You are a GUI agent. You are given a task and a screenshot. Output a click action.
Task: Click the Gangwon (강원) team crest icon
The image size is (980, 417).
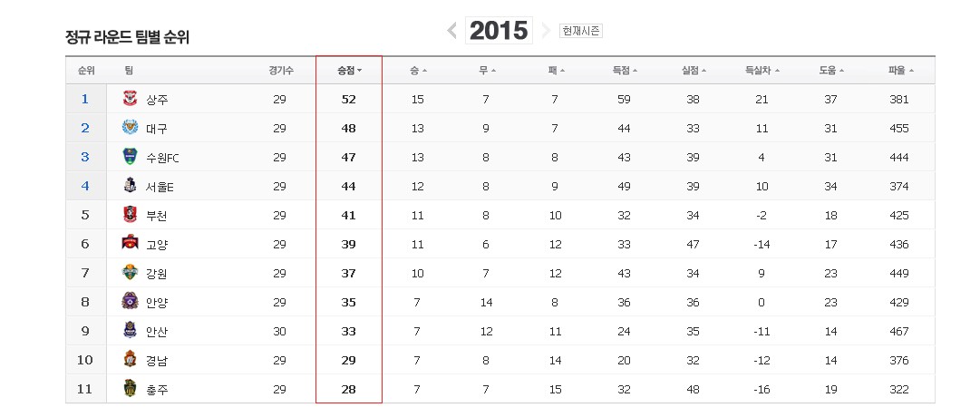click(x=131, y=273)
